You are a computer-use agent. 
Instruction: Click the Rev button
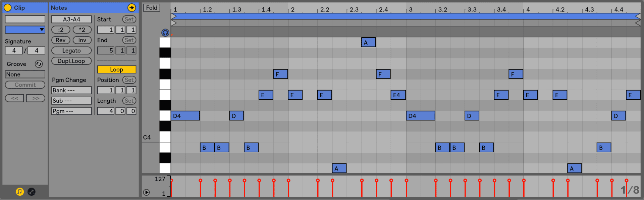61,40
